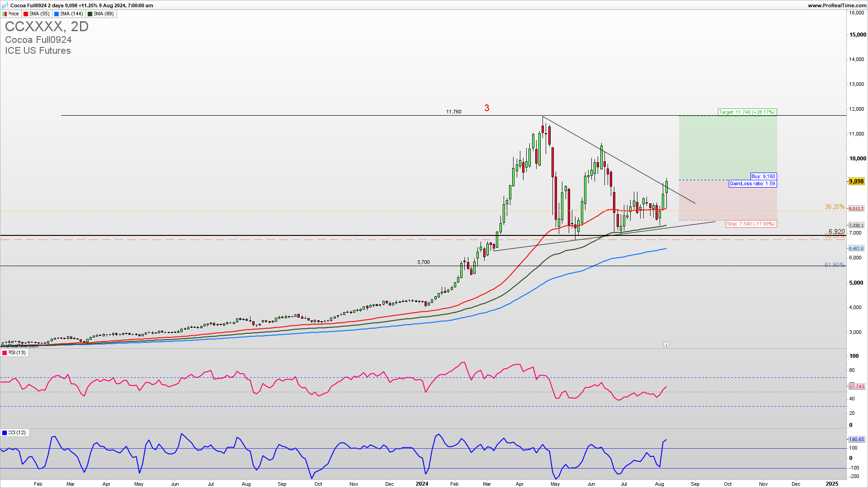Select the Buy: 9,160 label
This screenshot has width=868, height=488.
click(763, 176)
